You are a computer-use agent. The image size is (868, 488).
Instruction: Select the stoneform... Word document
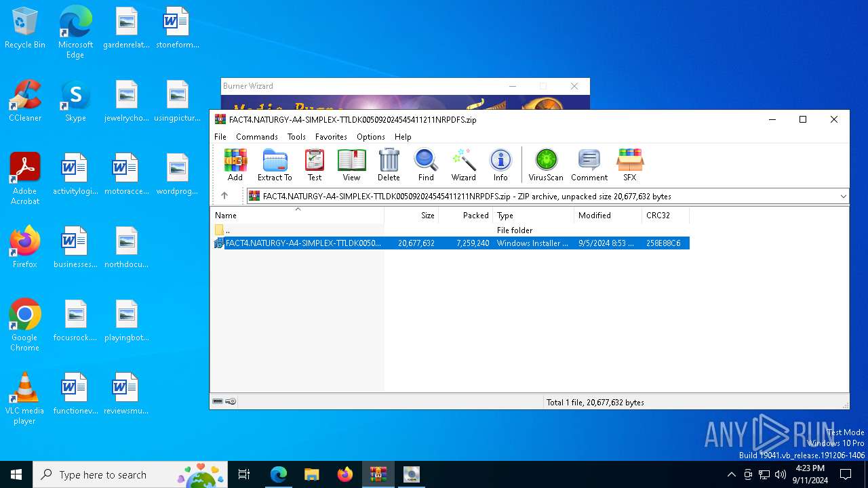click(177, 28)
